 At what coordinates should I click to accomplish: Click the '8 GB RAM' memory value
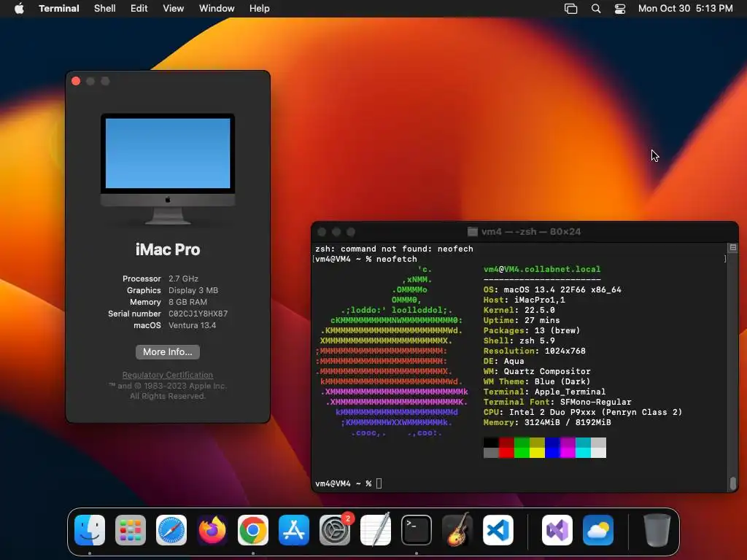[x=187, y=303]
